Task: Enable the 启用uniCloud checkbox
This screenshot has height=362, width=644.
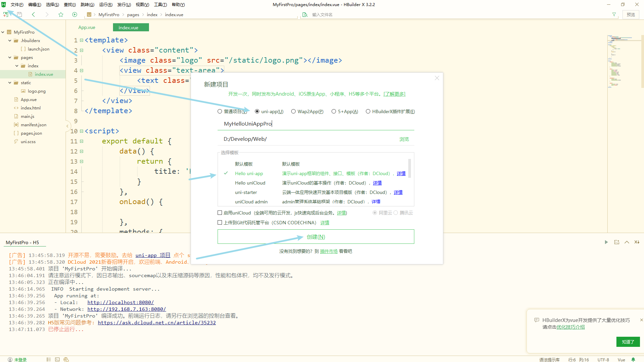Action: click(220, 213)
